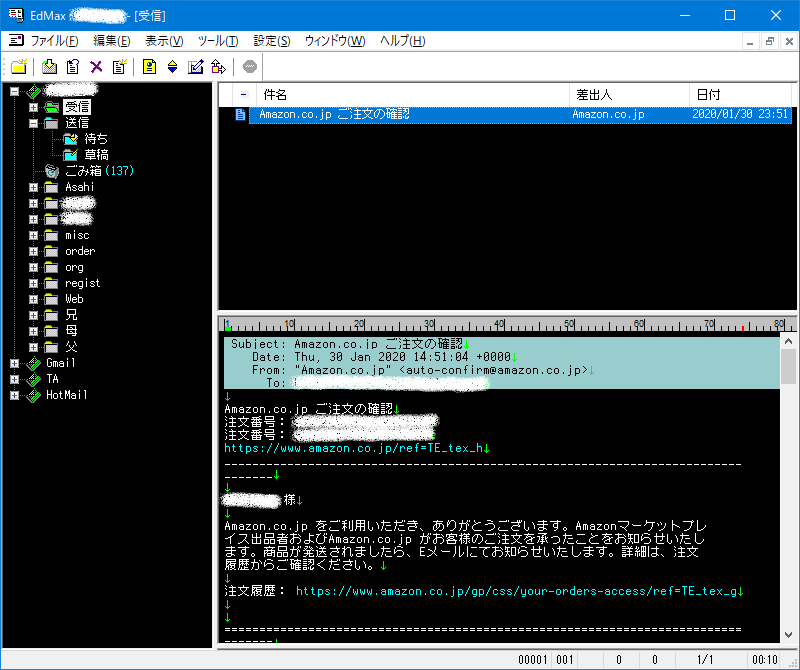
Task: Click the 送信 folder icon
Action: click(x=51, y=123)
